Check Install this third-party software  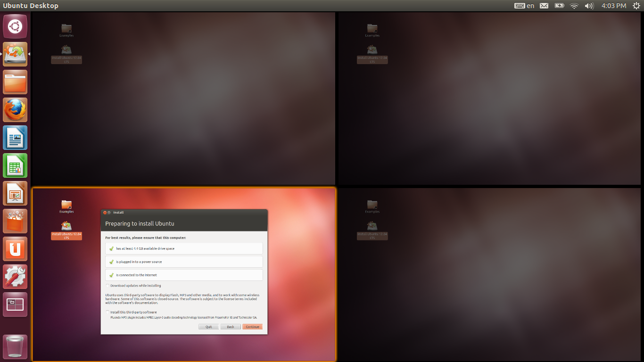[108, 312]
